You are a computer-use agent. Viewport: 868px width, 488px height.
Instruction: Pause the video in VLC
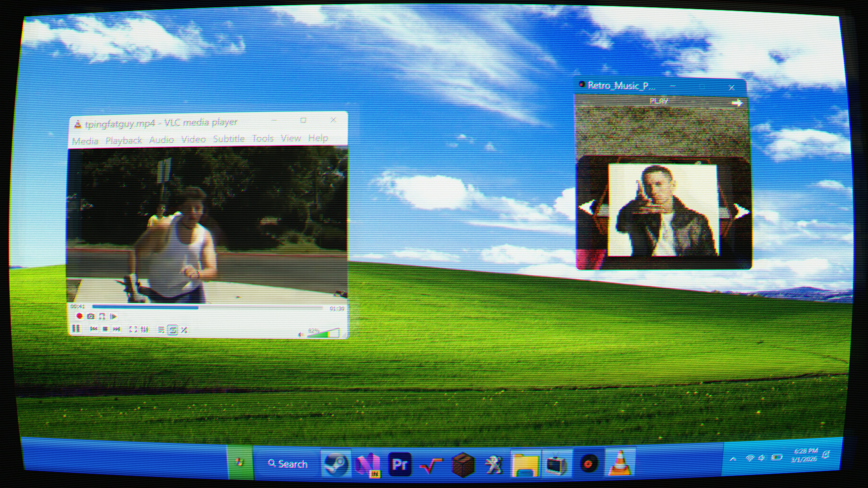[x=76, y=328]
